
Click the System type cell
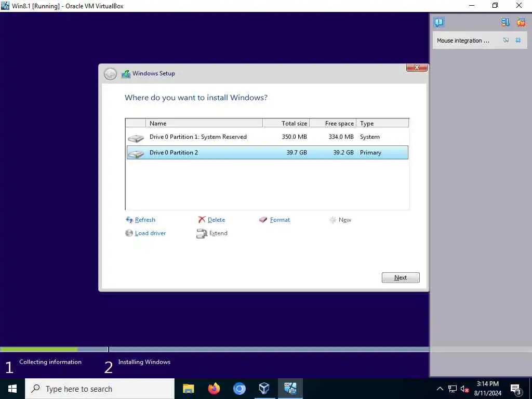(369, 137)
